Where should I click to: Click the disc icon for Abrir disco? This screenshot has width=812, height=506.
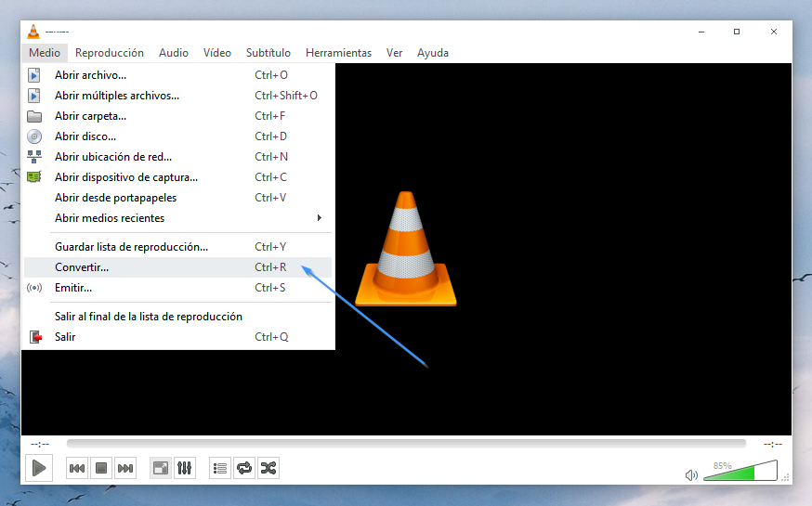tap(34, 136)
